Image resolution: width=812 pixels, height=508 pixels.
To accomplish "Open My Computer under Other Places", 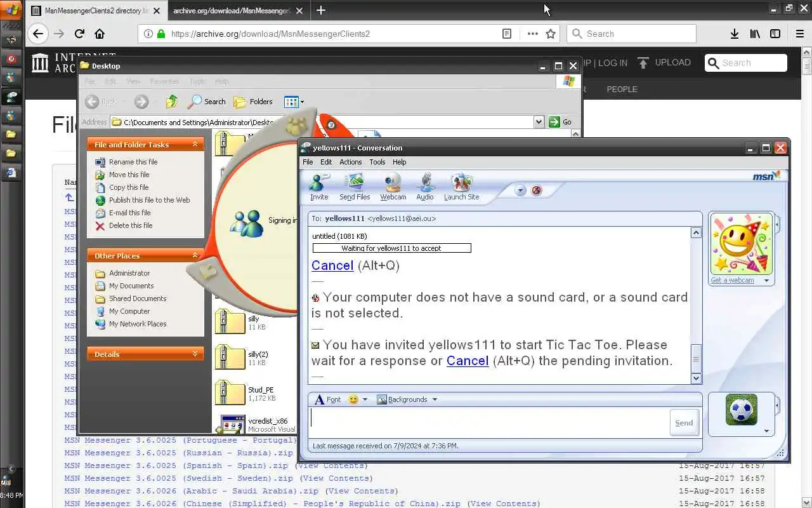I will click(122, 311).
